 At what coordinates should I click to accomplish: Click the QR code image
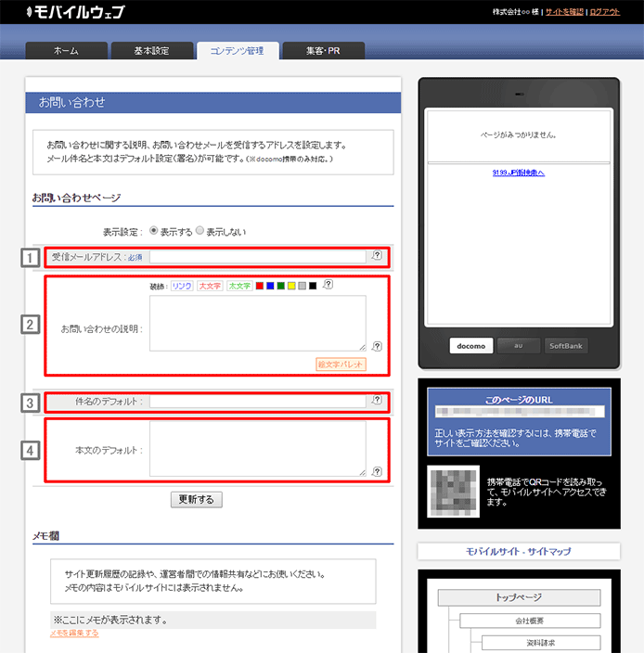click(451, 492)
